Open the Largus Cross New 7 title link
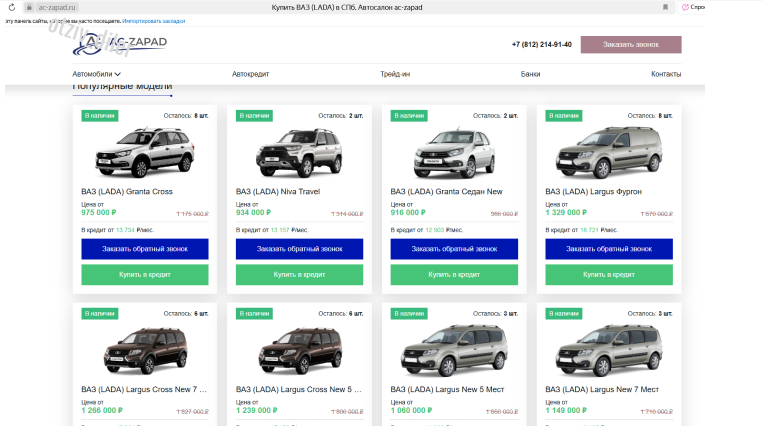The width and height of the screenshot is (762, 426). tap(144, 389)
